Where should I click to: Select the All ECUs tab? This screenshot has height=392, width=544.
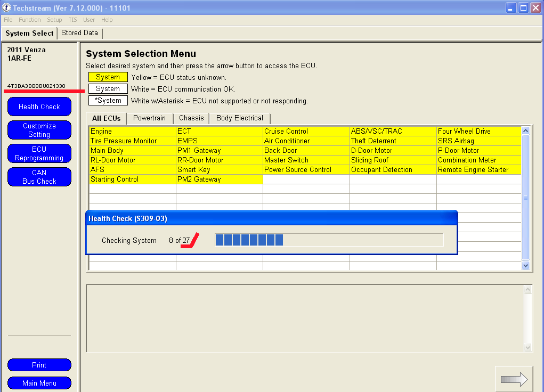107,118
